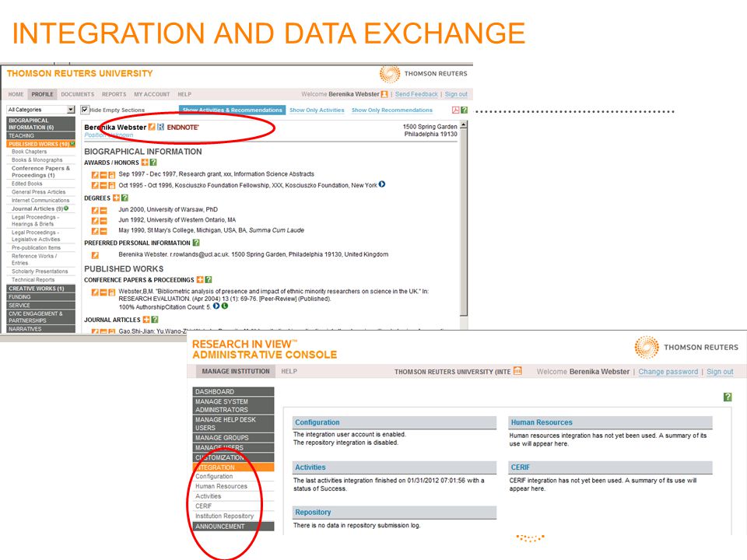
Task: Open Human Resources under Integration
Action: [x=221, y=486]
